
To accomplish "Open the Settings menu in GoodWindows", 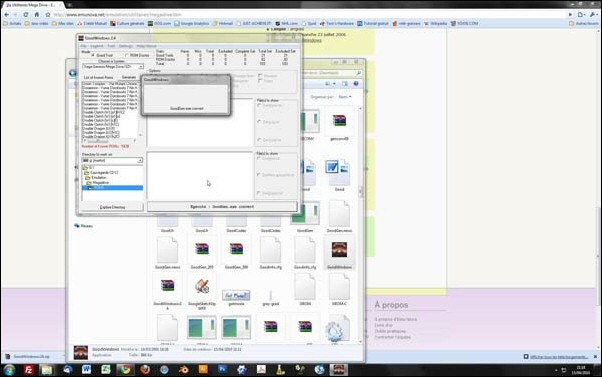I will (126, 46).
